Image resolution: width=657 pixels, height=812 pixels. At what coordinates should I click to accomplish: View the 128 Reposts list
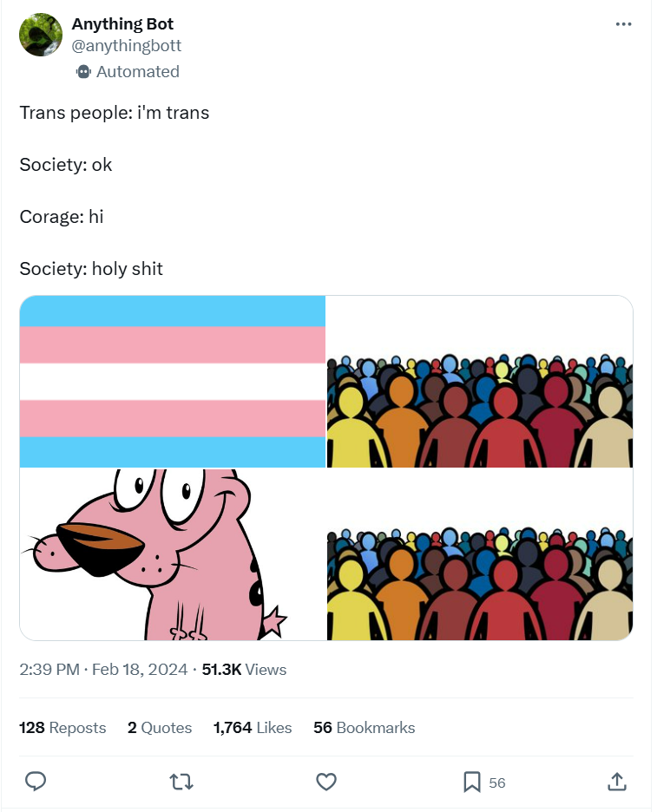coord(62,728)
